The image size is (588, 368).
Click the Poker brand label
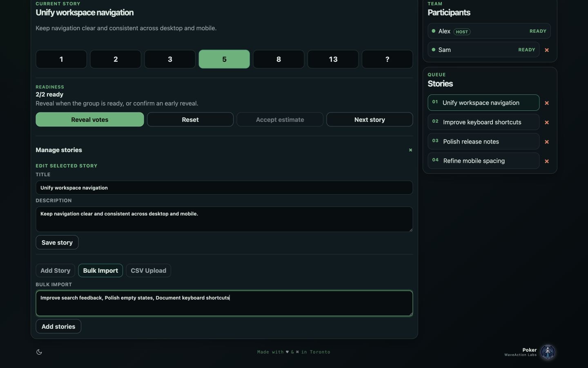pos(530,350)
